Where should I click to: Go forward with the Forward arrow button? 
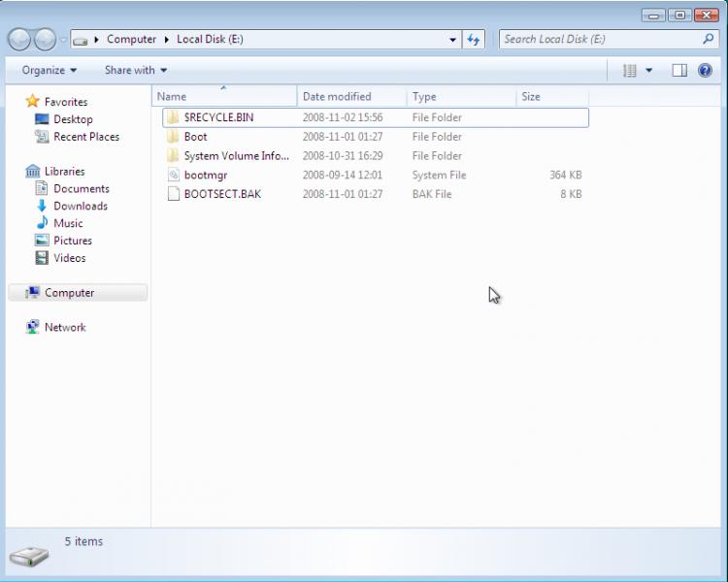click(45, 40)
